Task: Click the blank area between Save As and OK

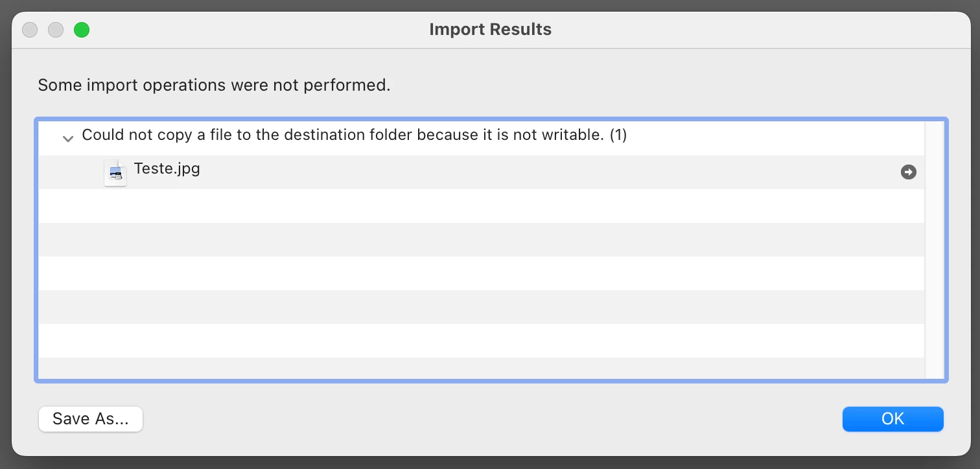Action: point(493,419)
